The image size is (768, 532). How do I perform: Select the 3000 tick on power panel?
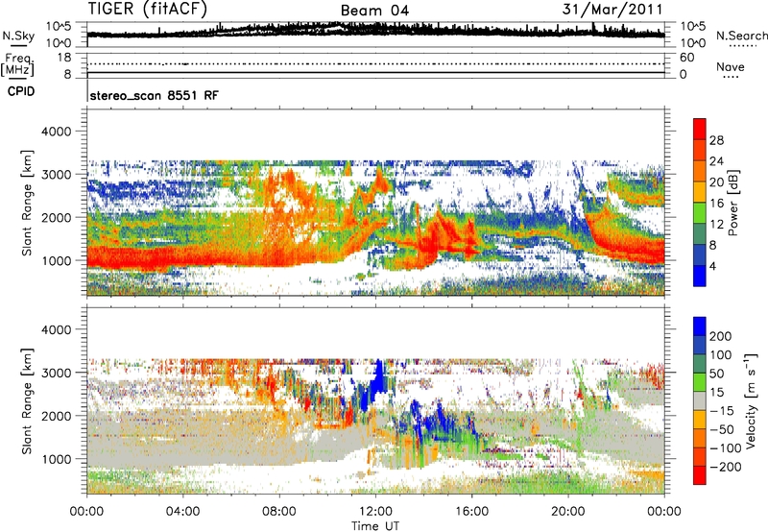point(56,175)
